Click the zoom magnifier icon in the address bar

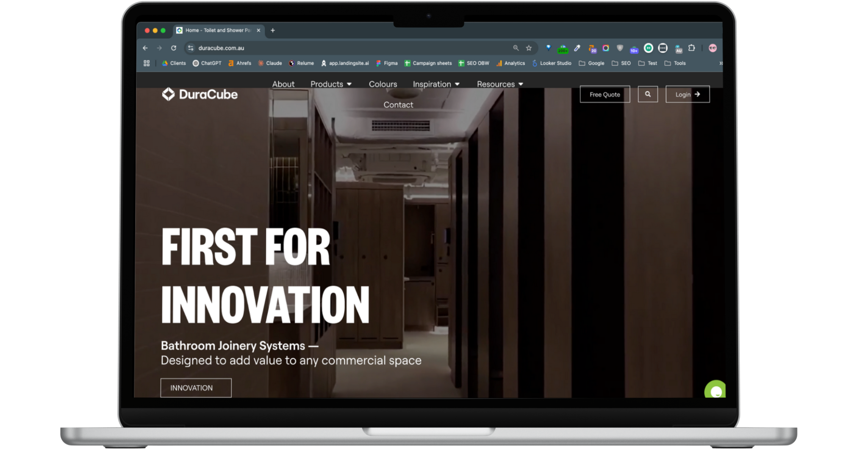pos(516,48)
